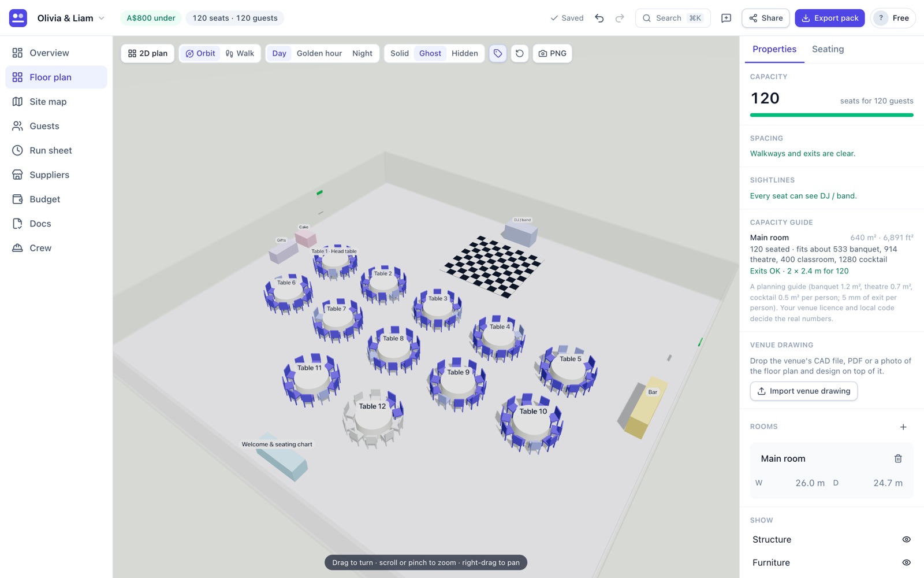The width and height of the screenshot is (924, 578).
Task: Export the view as PNG
Action: pos(552,53)
